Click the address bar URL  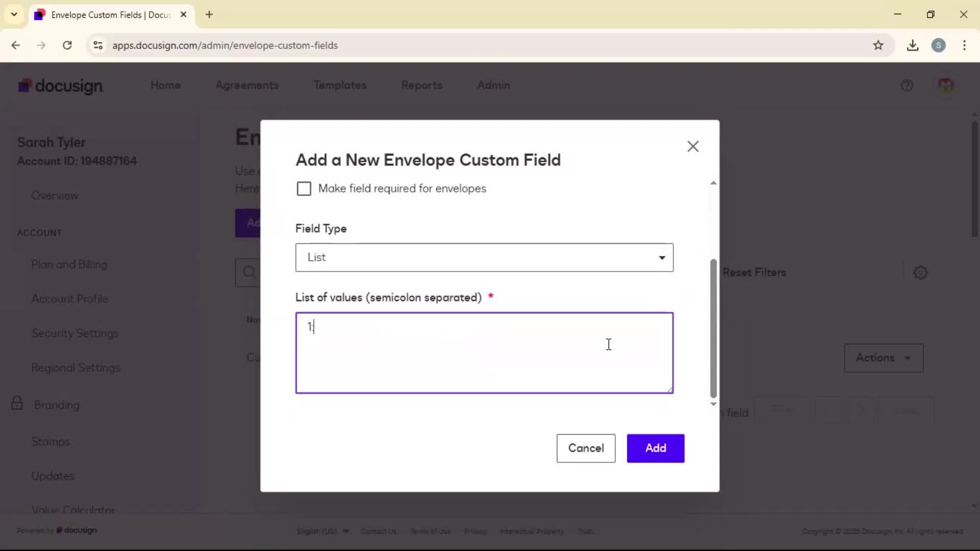point(225,45)
